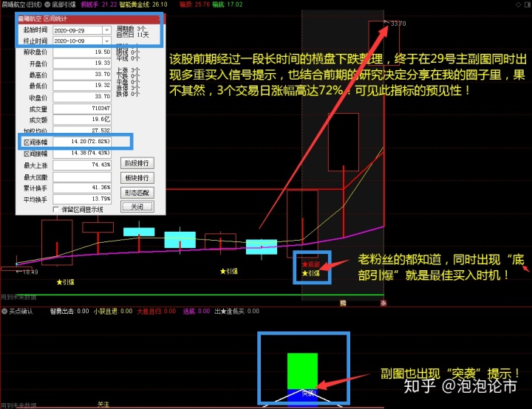The width and height of the screenshot is (532, 409).
Task: Click the purple 逃底: 0.00 readout
Action: tap(197, 312)
